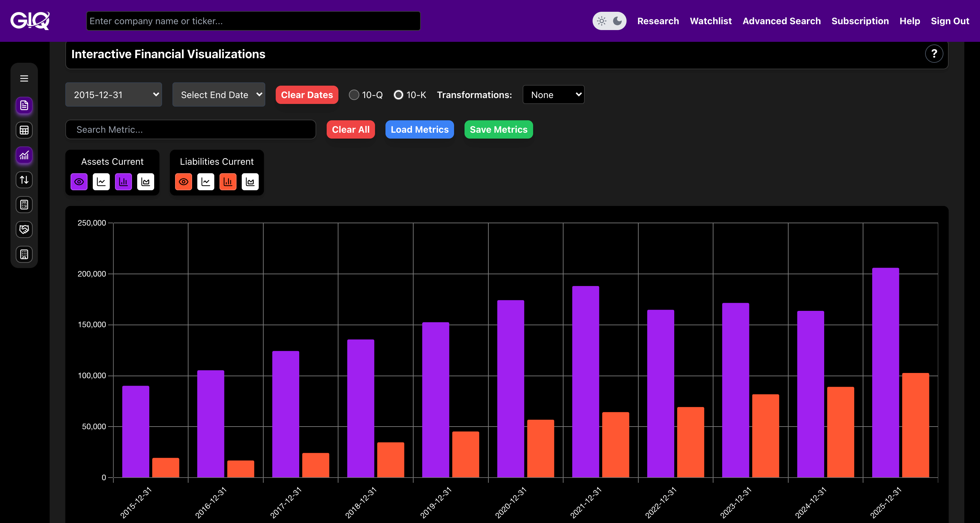Screen dimensions: 980x523
Task: Go to the Watchlist menu item
Action: point(710,21)
